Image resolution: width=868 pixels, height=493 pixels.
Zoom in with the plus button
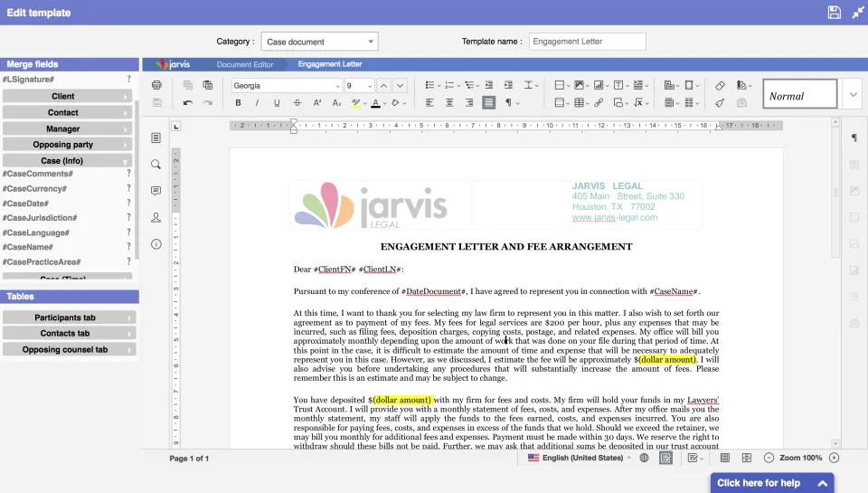pyautogui.click(x=835, y=458)
